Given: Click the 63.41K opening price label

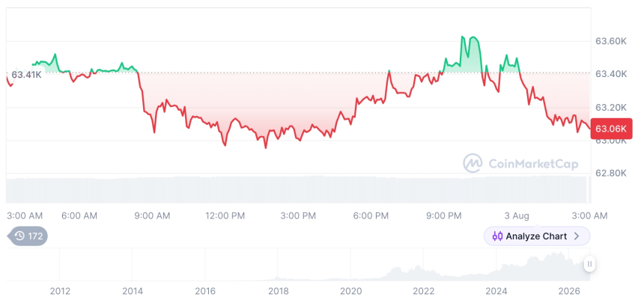Looking at the screenshot, I should pyautogui.click(x=26, y=75).
